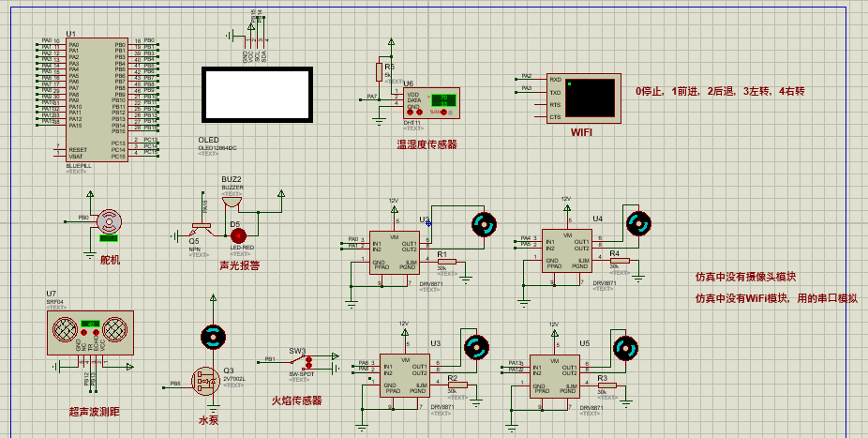The height and width of the screenshot is (438, 868).
Task: Select the DHT11 sensor module U6
Action: [x=432, y=103]
